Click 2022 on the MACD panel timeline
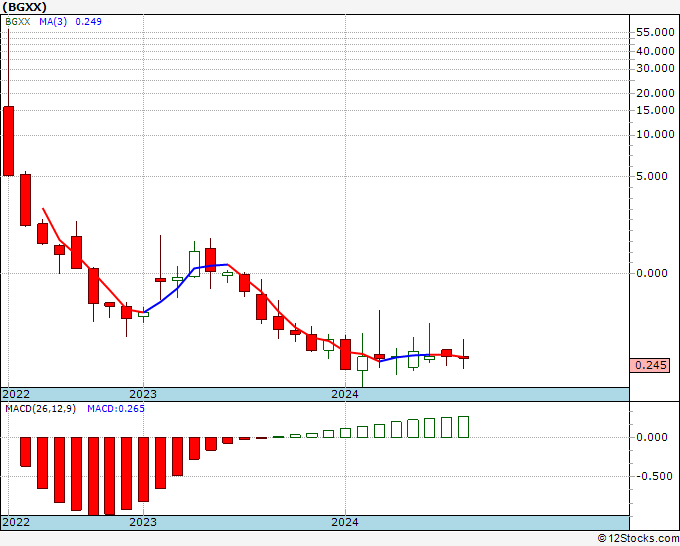 pos(16,522)
